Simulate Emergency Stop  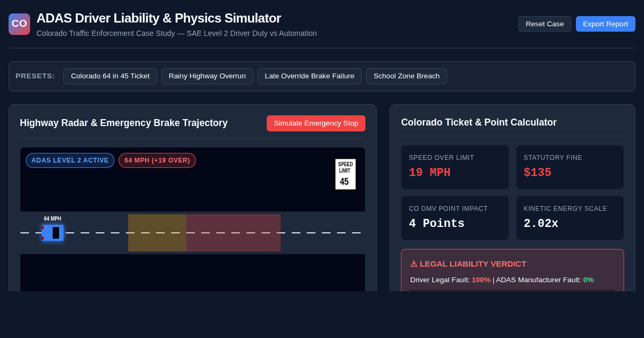pos(316,123)
